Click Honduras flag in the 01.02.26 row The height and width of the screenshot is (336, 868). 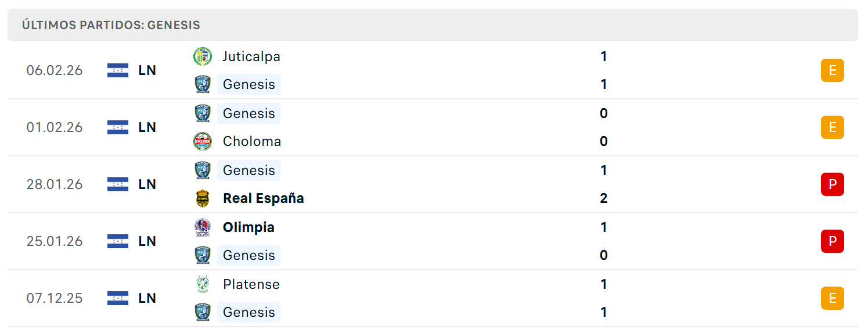pyautogui.click(x=118, y=127)
